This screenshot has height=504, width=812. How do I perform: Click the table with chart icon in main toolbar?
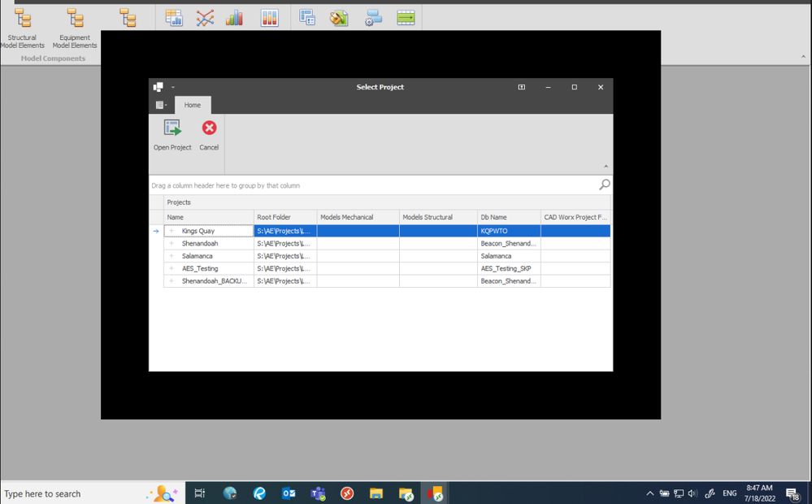coord(174,18)
